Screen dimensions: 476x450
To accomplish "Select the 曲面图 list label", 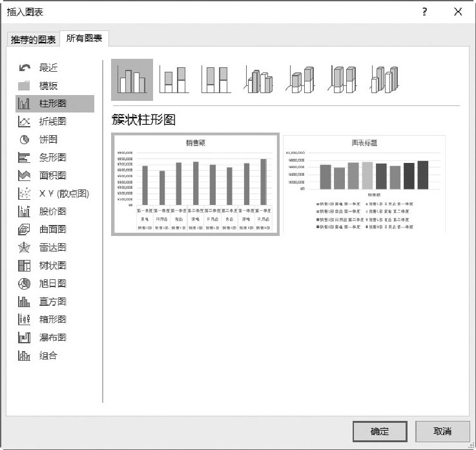I will click(x=52, y=230).
